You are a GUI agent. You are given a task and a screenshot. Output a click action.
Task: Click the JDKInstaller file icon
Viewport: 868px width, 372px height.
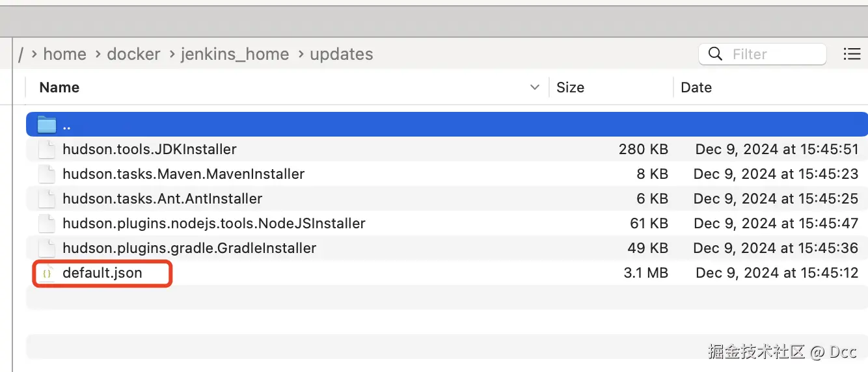[x=46, y=150]
